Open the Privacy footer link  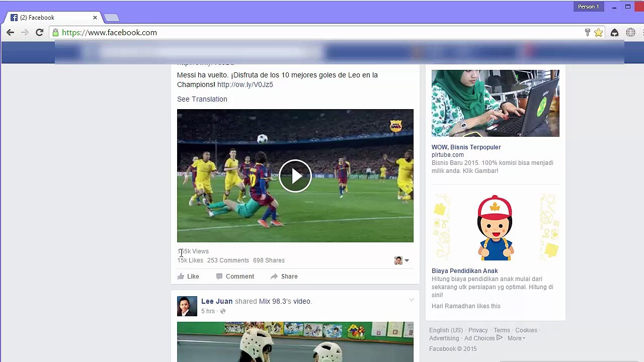tap(478, 330)
